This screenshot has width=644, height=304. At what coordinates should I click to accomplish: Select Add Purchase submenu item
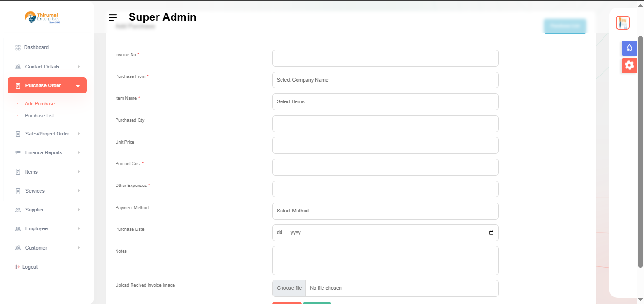(x=40, y=104)
